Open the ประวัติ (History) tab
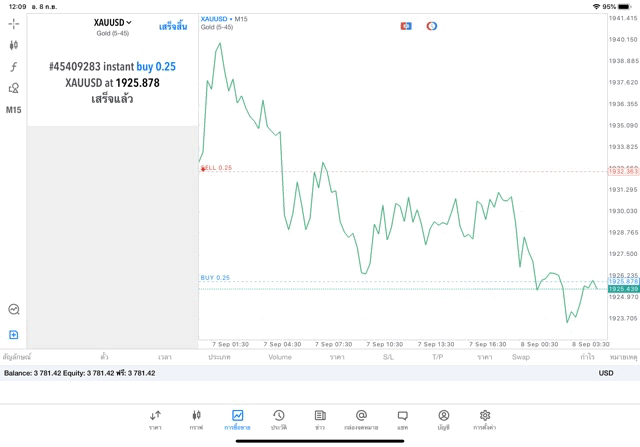The height and width of the screenshot is (447, 640). (278, 419)
